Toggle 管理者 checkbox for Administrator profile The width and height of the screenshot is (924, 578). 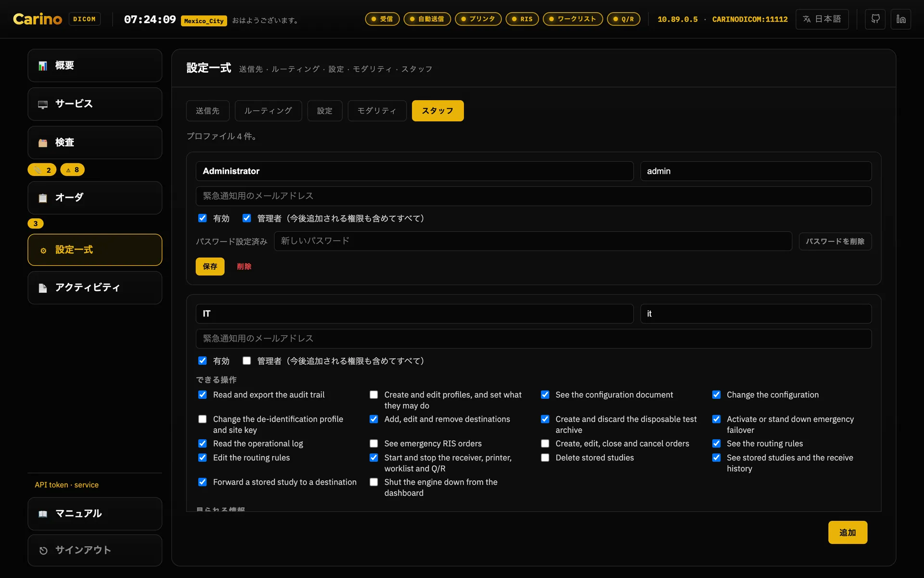tap(247, 218)
